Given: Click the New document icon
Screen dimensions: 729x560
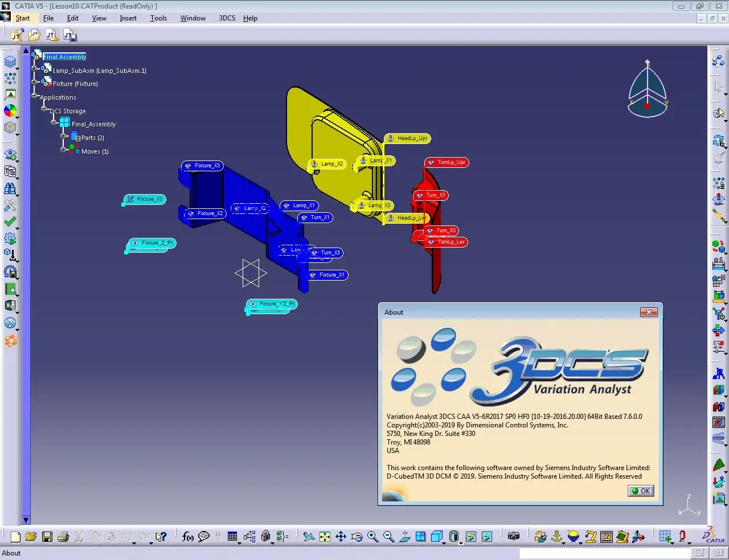Looking at the screenshot, I should [15, 537].
